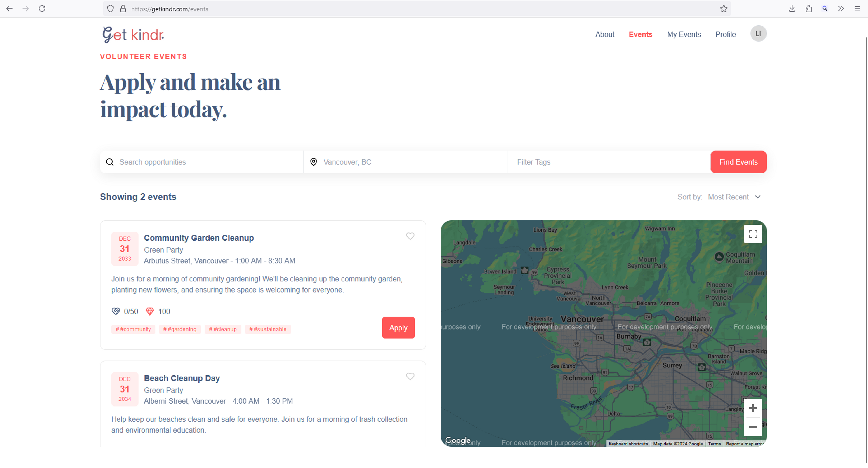Click the Find Events button

click(738, 162)
